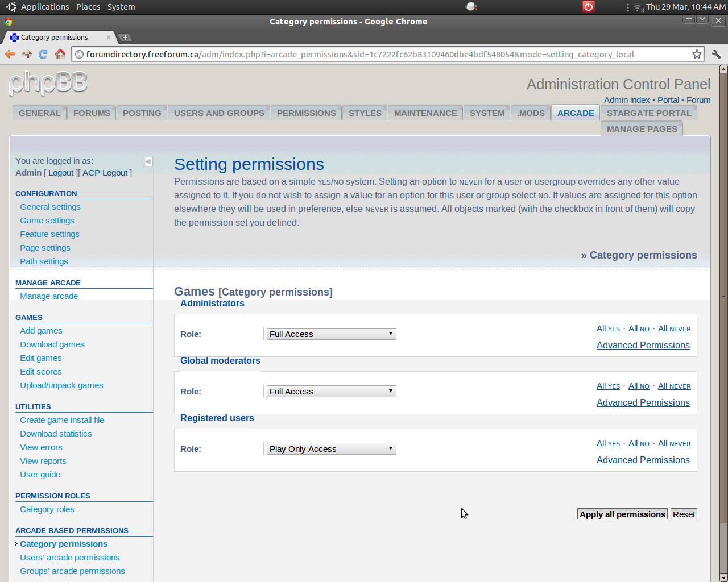Select the ARCADE tab
728x582 pixels.
point(576,113)
